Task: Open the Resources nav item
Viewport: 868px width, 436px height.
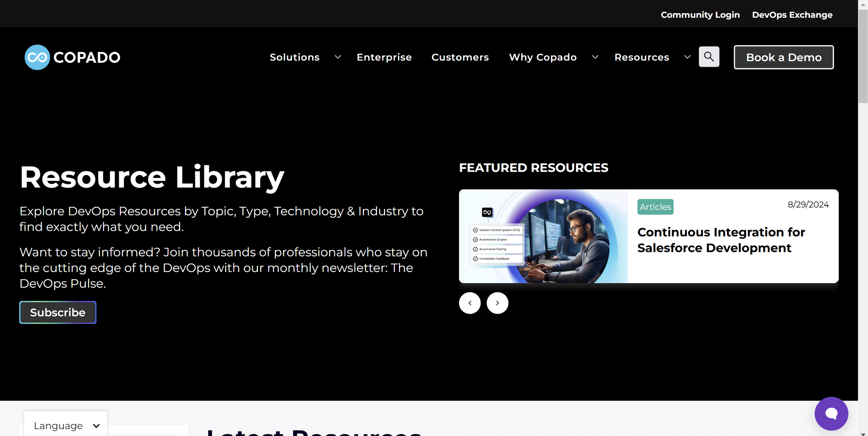Action: (642, 57)
